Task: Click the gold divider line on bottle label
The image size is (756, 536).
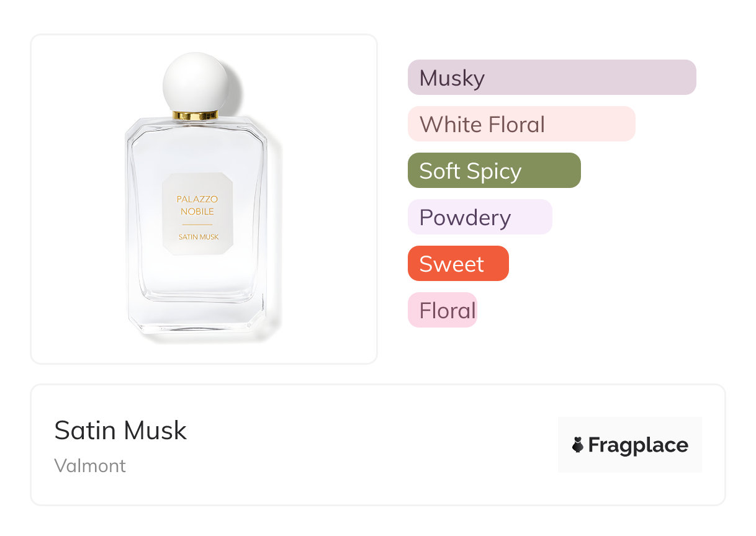Action: pos(197,224)
